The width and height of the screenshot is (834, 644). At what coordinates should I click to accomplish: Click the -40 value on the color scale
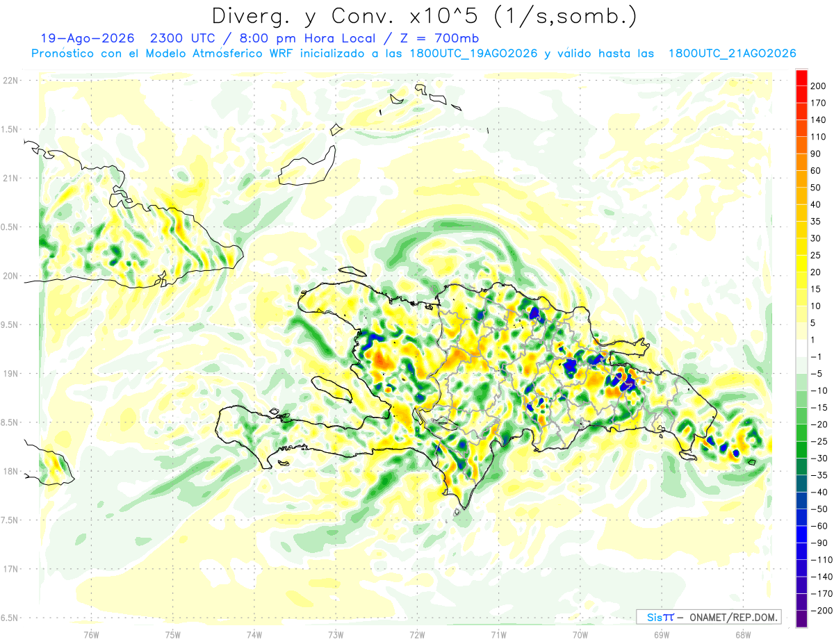point(818,493)
